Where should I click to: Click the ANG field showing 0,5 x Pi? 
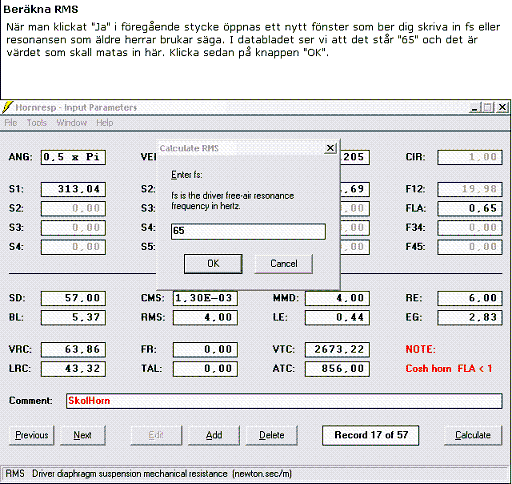[73, 157]
